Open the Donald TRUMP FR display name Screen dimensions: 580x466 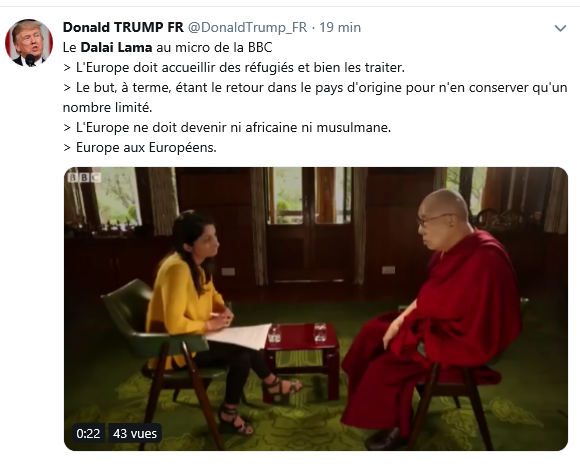click(x=123, y=27)
